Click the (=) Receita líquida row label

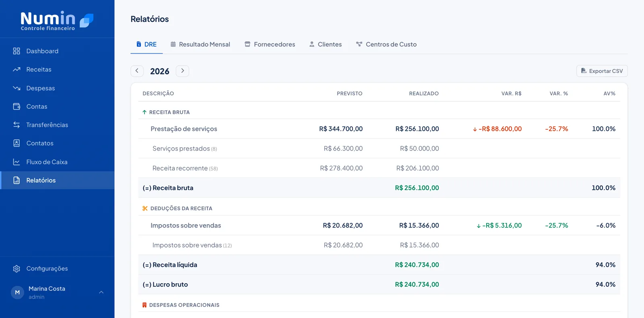(x=170, y=265)
